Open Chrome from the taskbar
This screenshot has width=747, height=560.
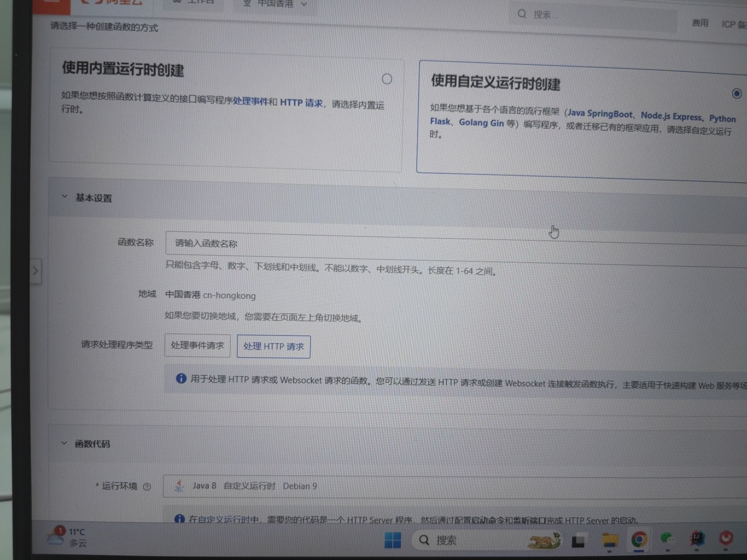(x=639, y=539)
